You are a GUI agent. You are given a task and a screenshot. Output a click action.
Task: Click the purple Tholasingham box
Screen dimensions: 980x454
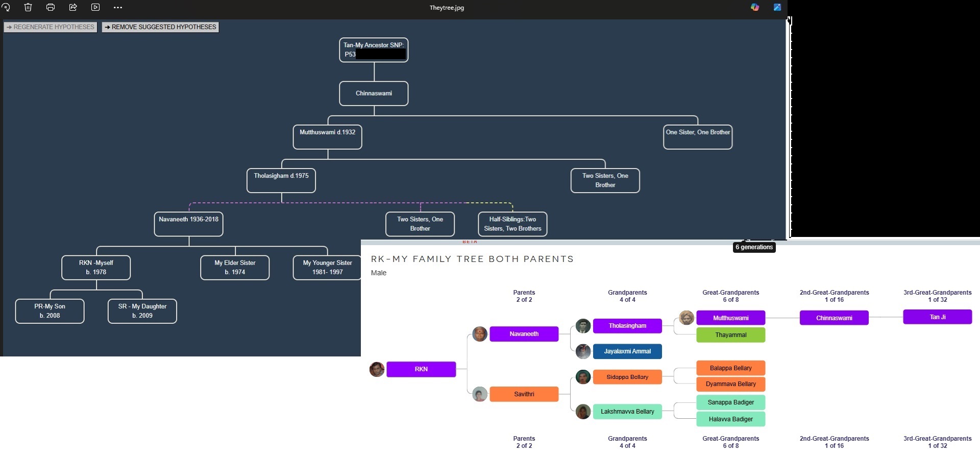pos(627,326)
